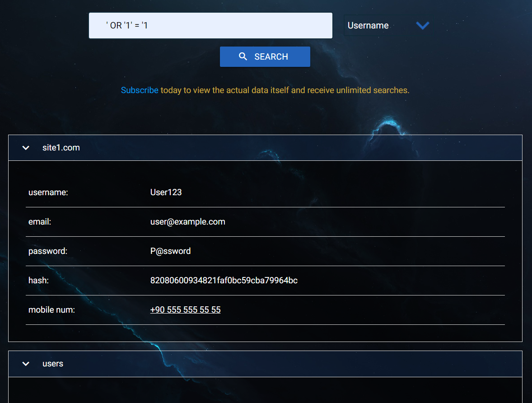
Task: Open the Username search type dropdown
Action: coord(388,25)
